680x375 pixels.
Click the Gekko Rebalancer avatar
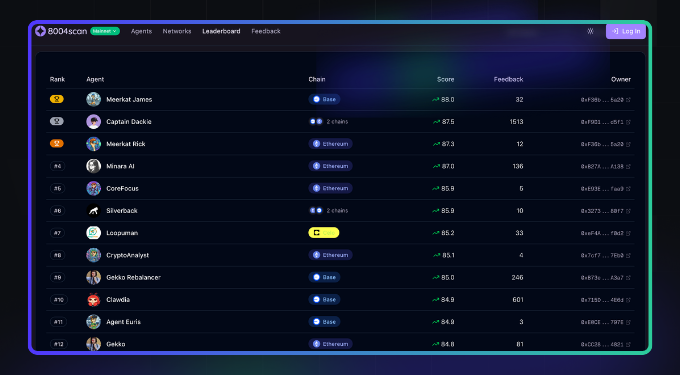pyautogui.click(x=94, y=277)
